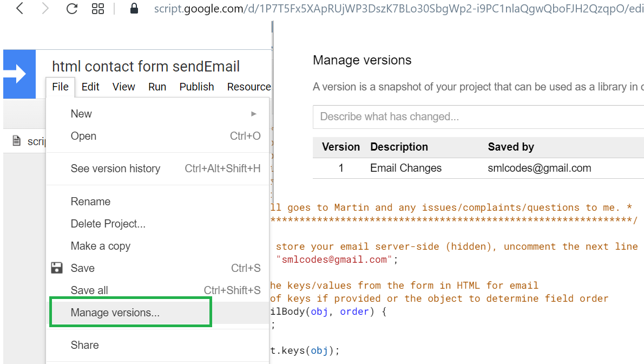The image size is (644, 364).
Task: Open the Run menu
Action: 157,87
